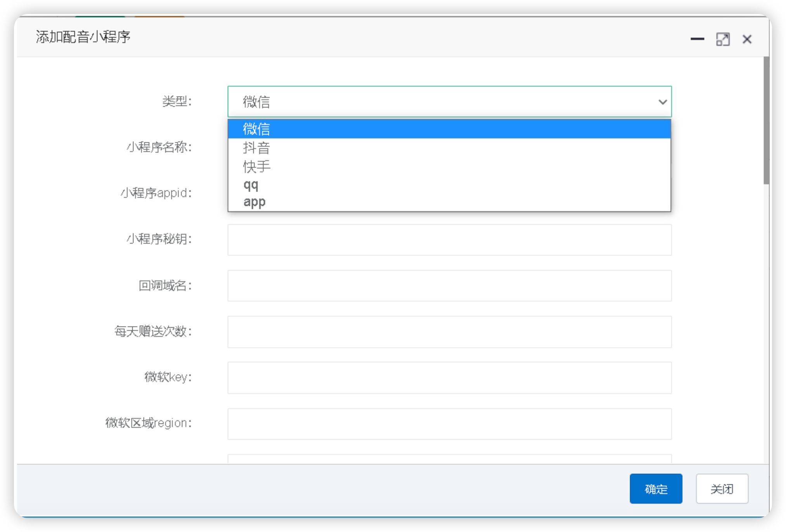Focus the 小程序秘钥 input field
This screenshot has width=786, height=532.
click(449, 240)
